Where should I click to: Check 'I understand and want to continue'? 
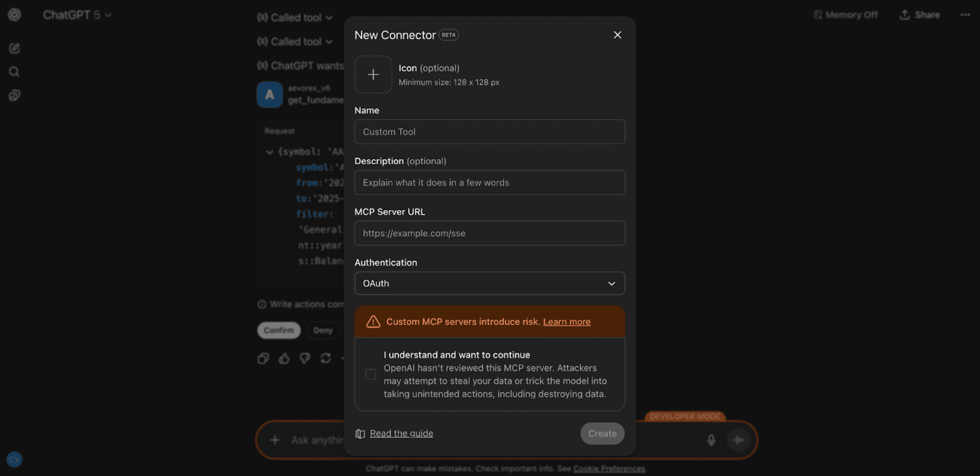pyautogui.click(x=371, y=375)
